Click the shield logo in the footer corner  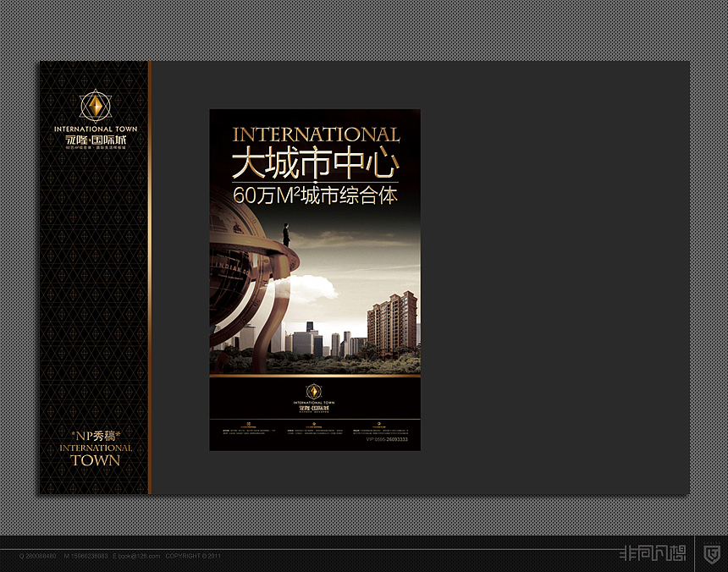point(712,554)
